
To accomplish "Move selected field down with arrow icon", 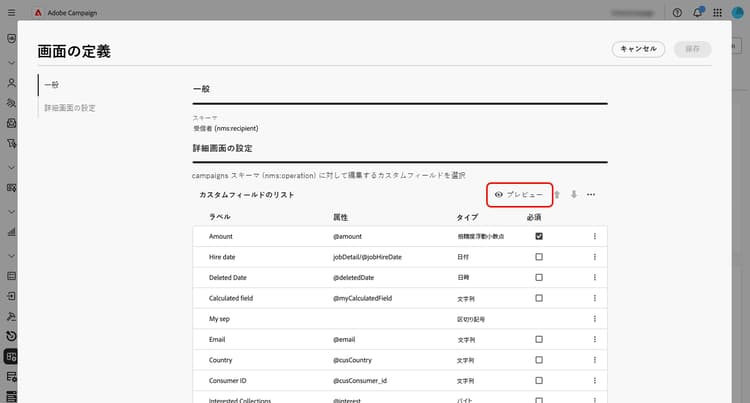I will pyautogui.click(x=574, y=195).
